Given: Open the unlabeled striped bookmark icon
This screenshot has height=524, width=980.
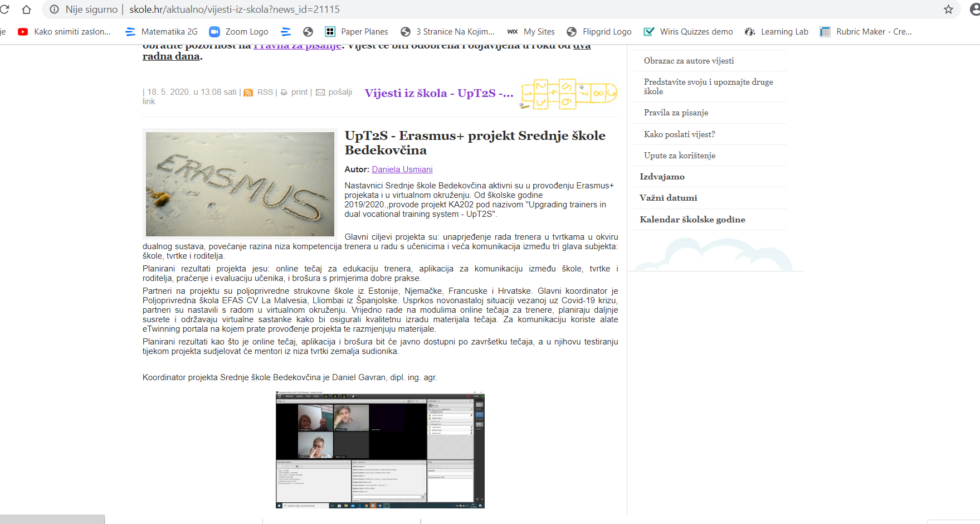Looking at the screenshot, I should pyautogui.click(x=286, y=32).
